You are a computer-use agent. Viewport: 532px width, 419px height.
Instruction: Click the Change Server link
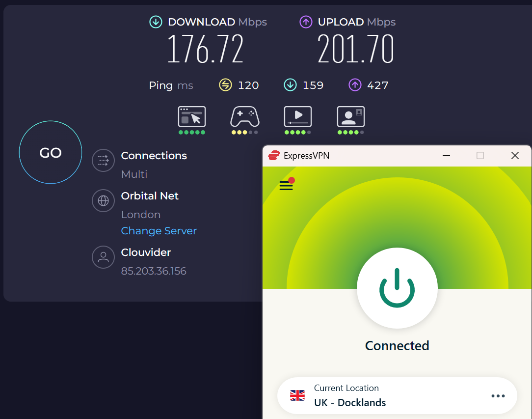(x=159, y=230)
